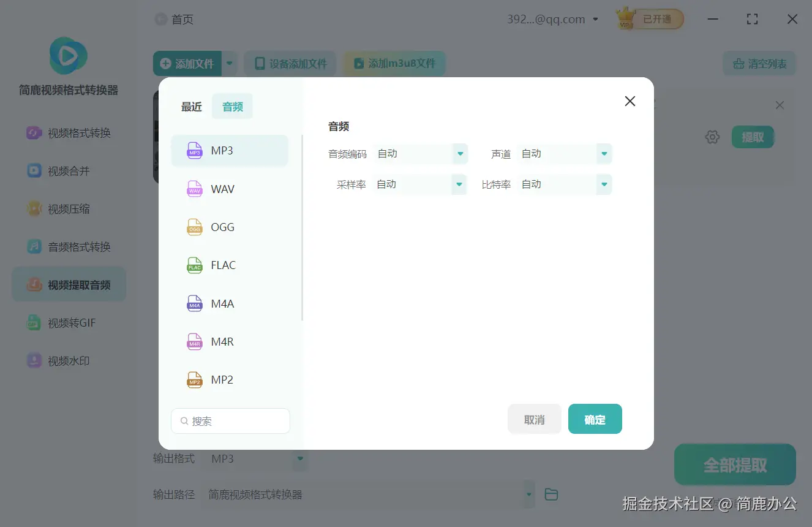The image size is (812, 527).
Task: Open 视频合并 in sidebar
Action: [x=69, y=171]
